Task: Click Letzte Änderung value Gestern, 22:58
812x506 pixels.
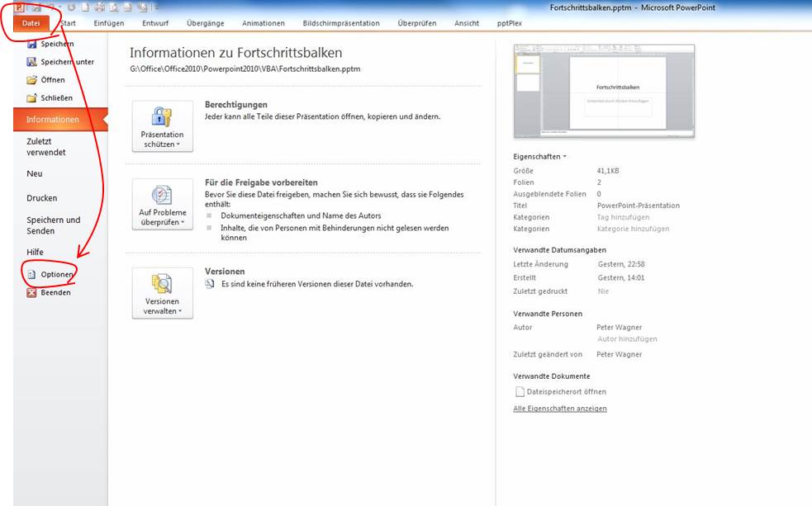Action: point(621,264)
